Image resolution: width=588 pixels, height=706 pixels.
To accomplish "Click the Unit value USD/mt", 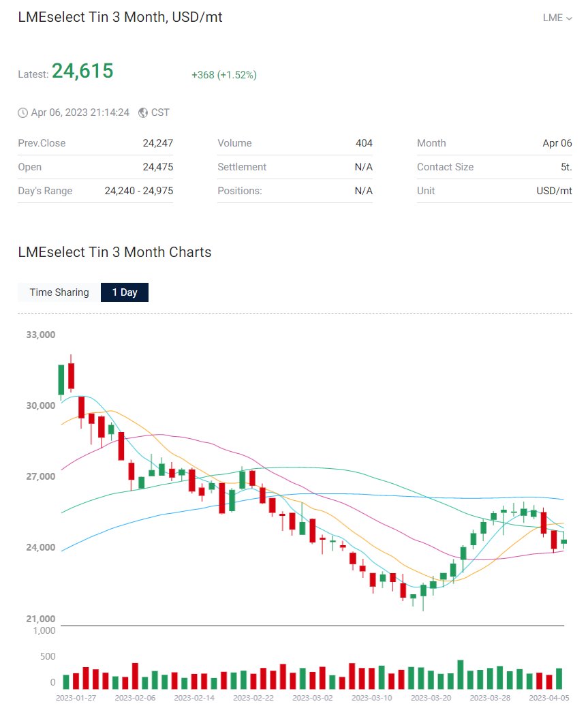I will pyautogui.click(x=554, y=191).
